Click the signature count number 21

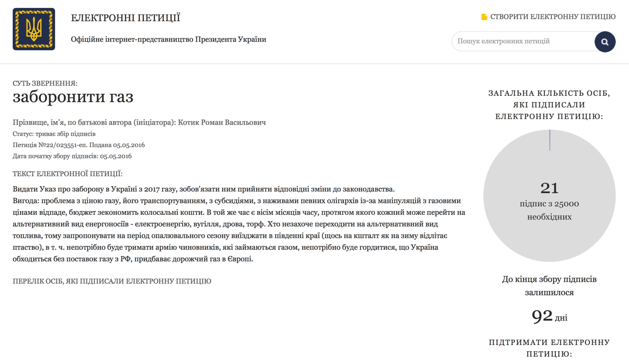coord(549,188)
